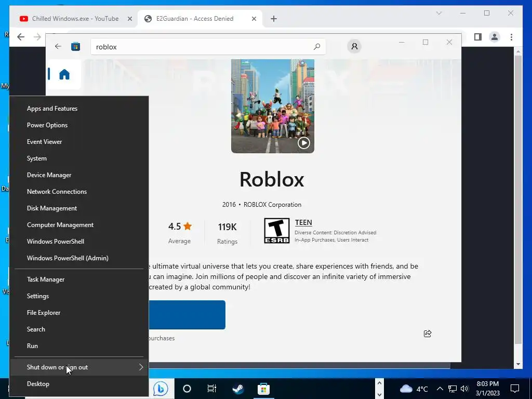Open the TEEN rating link
The width and height of the screenshot is (532, 399).
pyautogui.click(x=303, y=223)
